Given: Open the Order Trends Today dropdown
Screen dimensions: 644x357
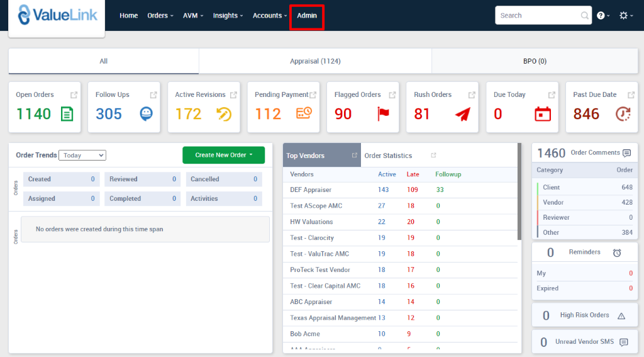Looking at the screenshot, I should pos(82,155).
